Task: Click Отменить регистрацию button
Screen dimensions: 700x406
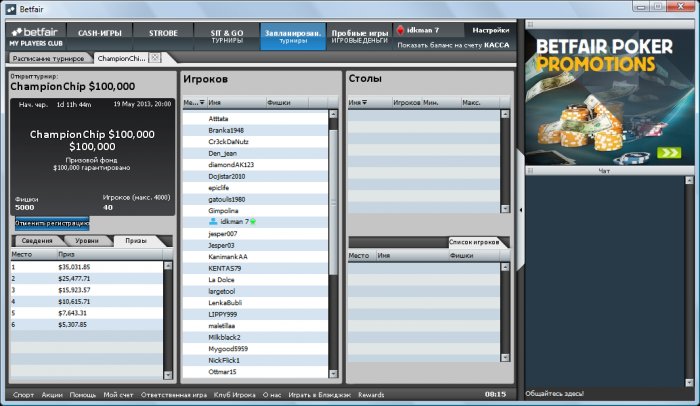Action: [x=52, y=223]
